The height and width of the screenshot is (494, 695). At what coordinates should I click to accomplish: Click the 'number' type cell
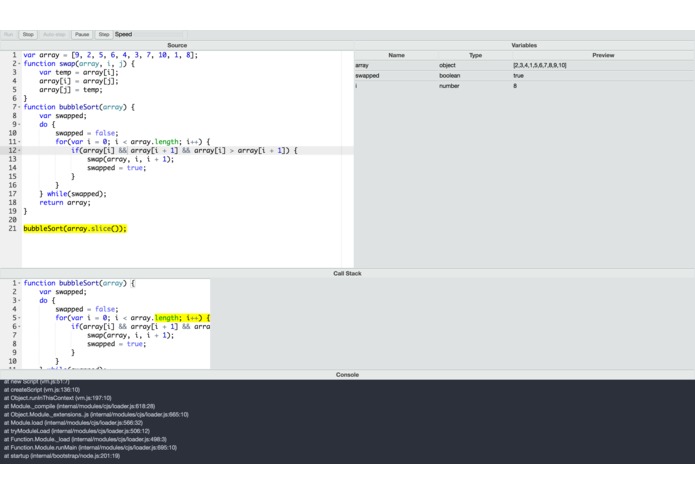[449, 86]
